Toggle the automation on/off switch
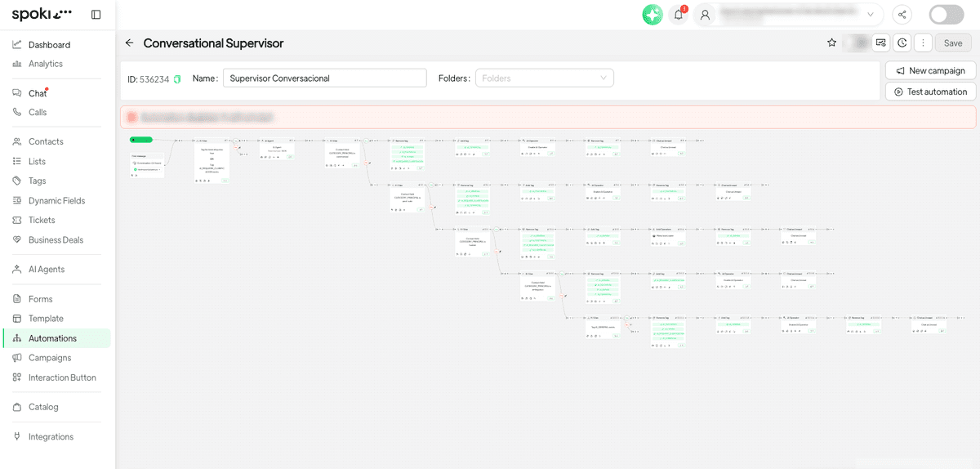This screenshot has width=980, height=469. point(947,15)
